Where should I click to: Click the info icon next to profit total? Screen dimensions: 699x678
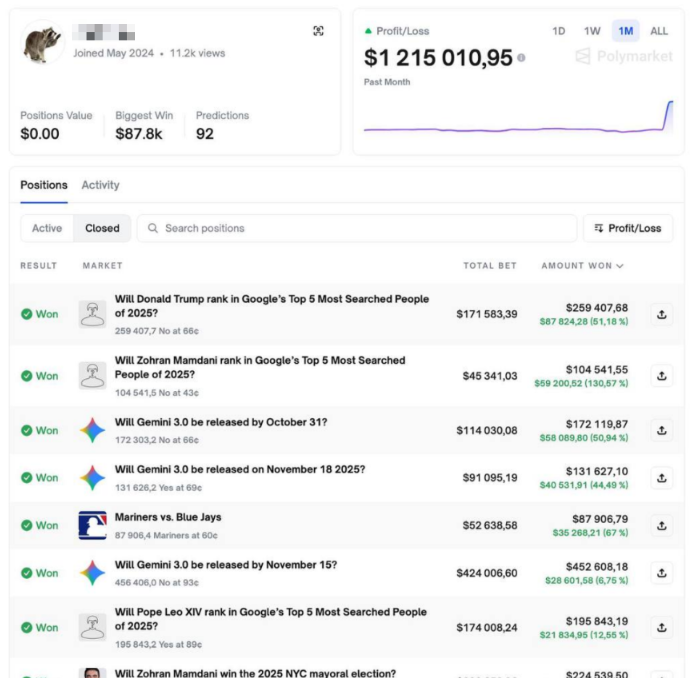point(521,58)
